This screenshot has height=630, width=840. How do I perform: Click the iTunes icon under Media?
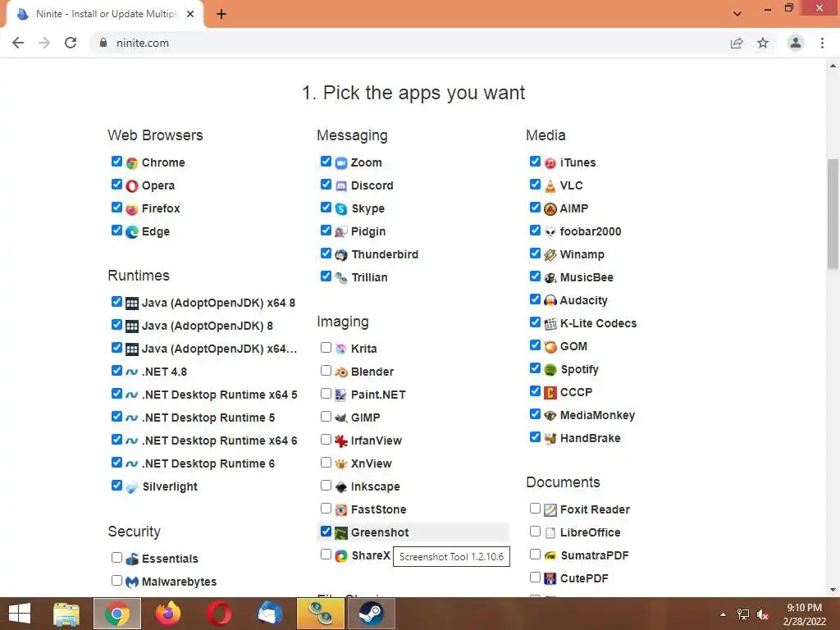tap(550, 163)
